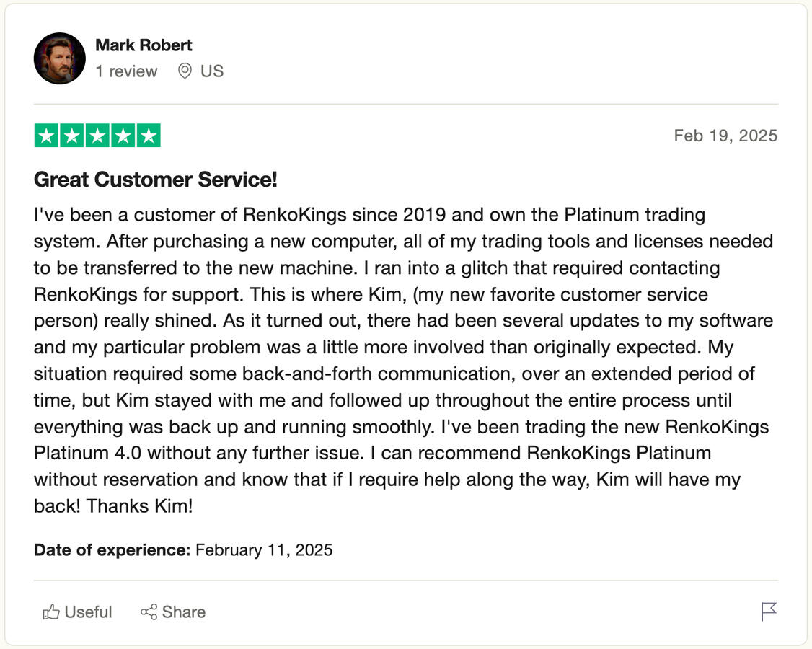
Task: Click the Feb 19, 2025 review date
Action: (x=725, y=136)
